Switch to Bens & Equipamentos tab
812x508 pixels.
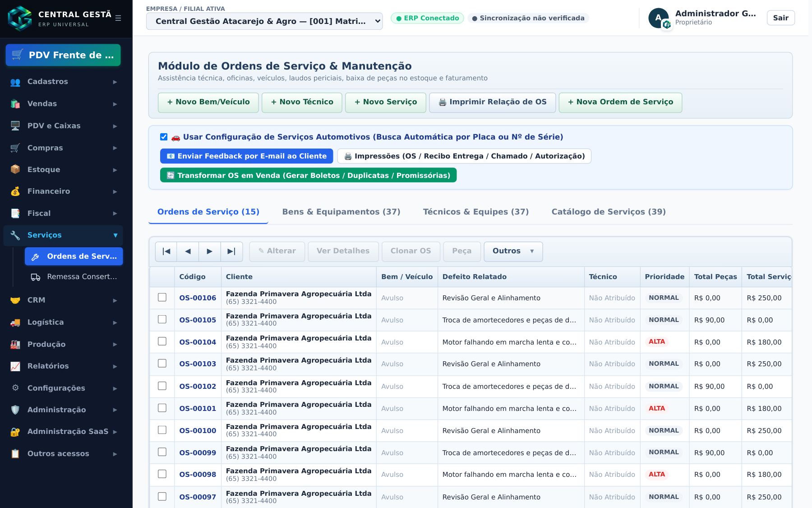(341, 212)
